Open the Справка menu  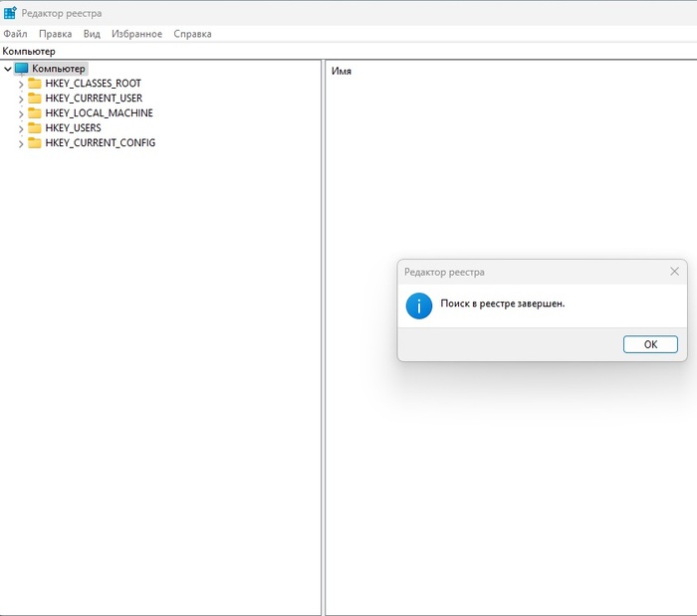(x=192, y=34)
